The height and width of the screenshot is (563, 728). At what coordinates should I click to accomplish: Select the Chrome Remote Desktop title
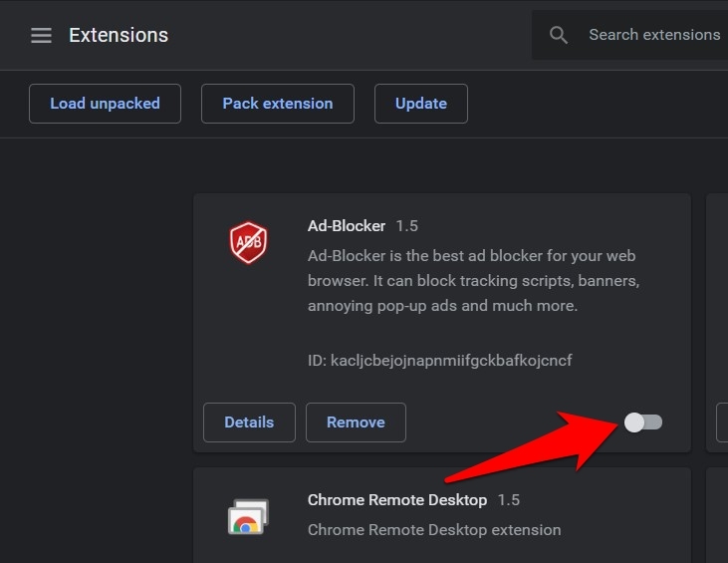coord(397,500)
